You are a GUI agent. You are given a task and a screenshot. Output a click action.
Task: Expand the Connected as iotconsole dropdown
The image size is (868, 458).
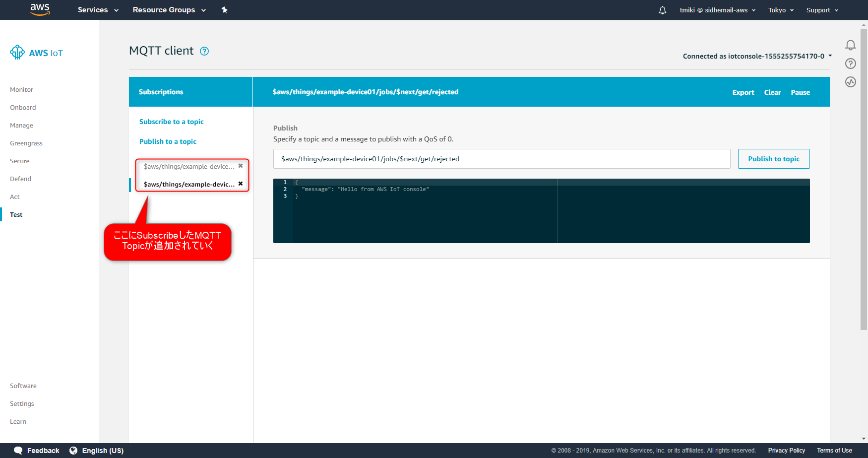tap(757, 56)
